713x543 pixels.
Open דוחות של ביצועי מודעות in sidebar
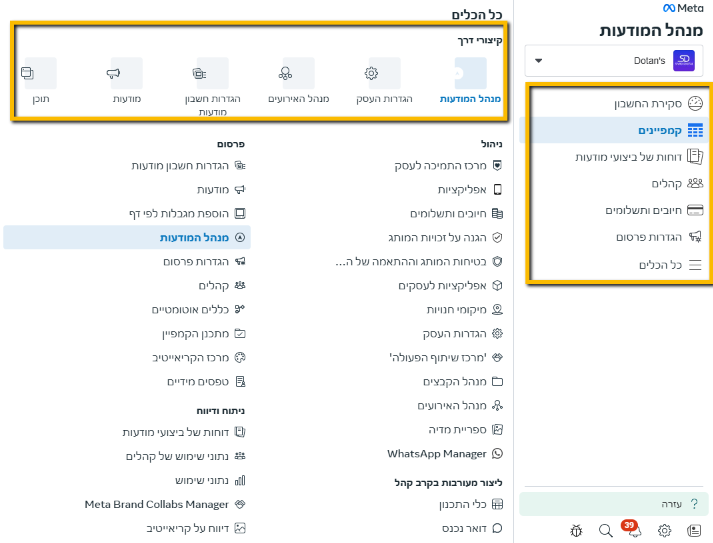(639, 157)
